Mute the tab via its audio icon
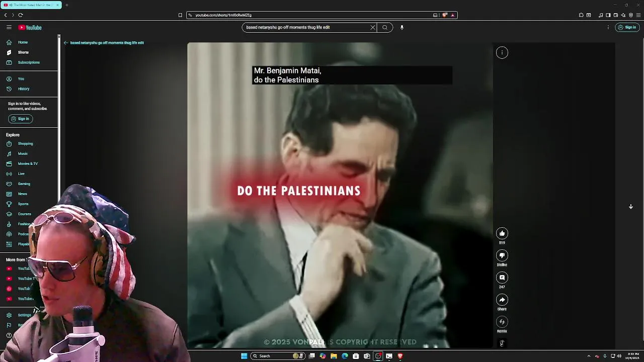The width and height of the screenshot is (644, 362). click(x=11, y=5)
